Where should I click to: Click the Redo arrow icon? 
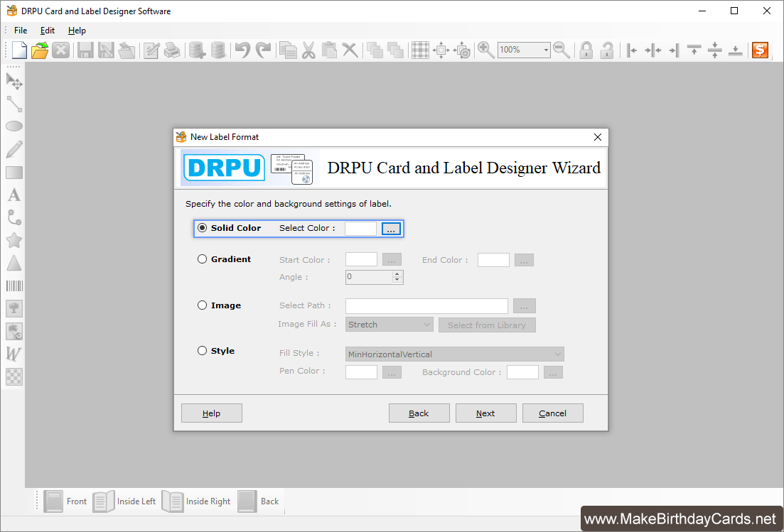click(x=263, y=50)
